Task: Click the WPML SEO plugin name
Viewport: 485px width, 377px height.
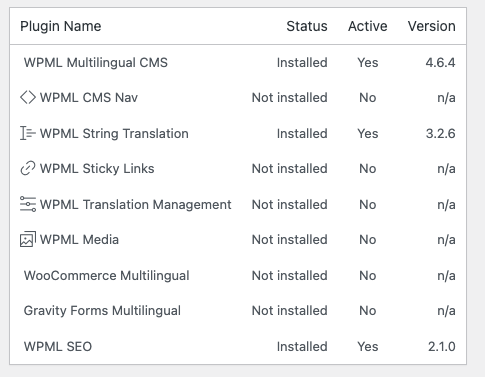Action: click(58, 346)
